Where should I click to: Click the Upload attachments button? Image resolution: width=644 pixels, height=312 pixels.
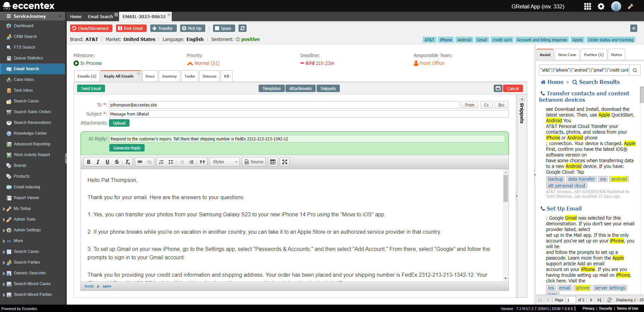tap(119, 123)
